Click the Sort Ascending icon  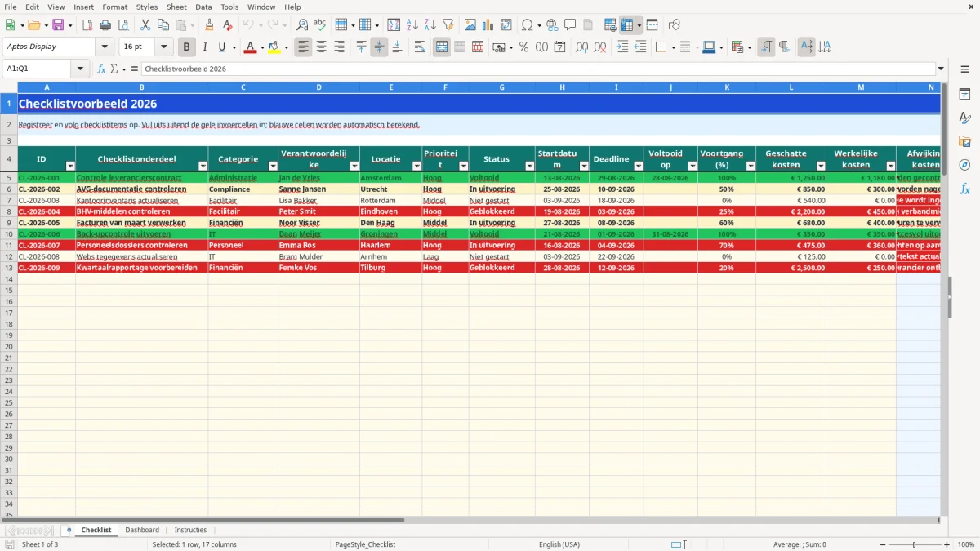(412, 25)
